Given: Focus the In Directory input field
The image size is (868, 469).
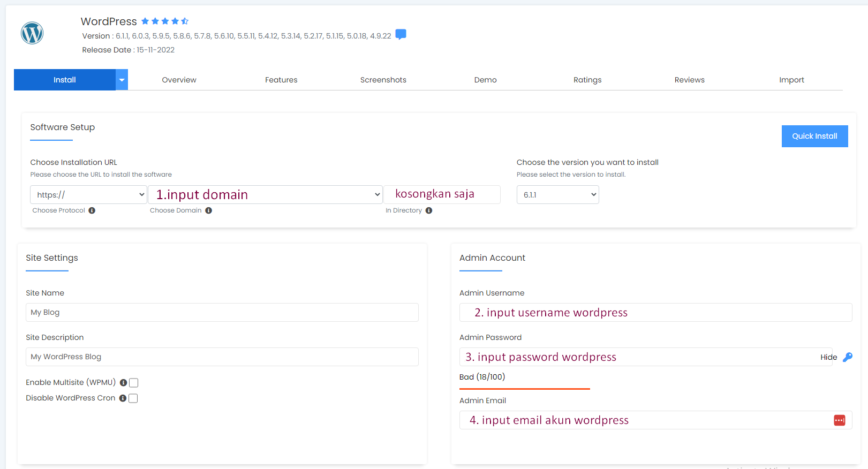Looking at the screenshot, I should [x=442, y=194].
